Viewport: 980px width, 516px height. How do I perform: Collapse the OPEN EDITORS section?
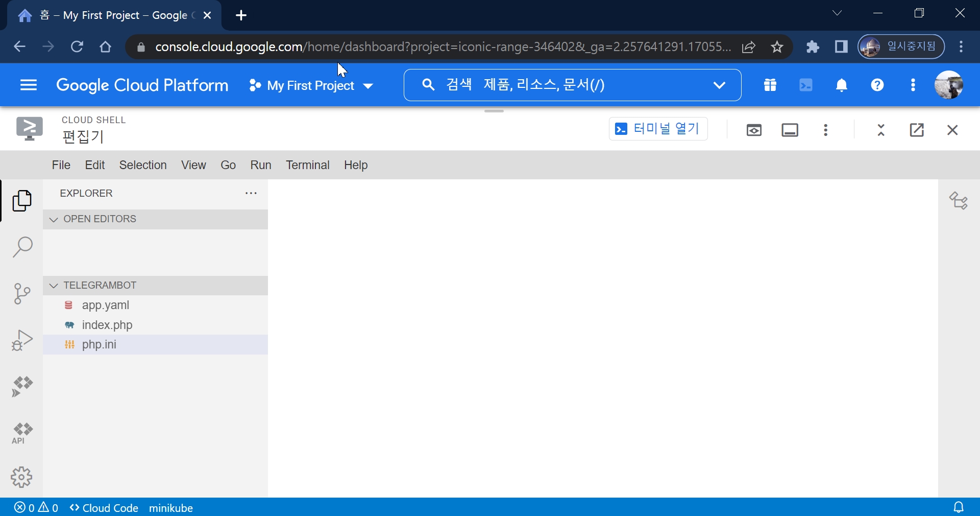pyautogui.click(x=155, y=219)
